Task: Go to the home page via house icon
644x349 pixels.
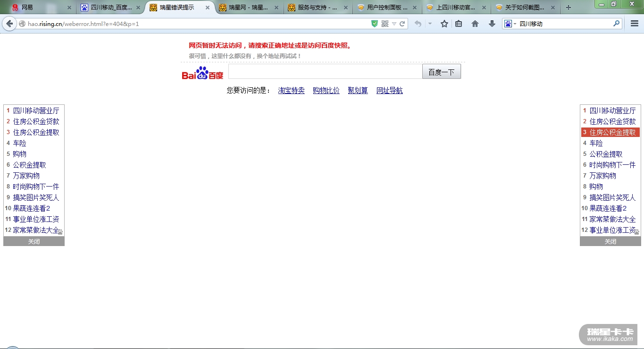Action: [x=475, y=24]
